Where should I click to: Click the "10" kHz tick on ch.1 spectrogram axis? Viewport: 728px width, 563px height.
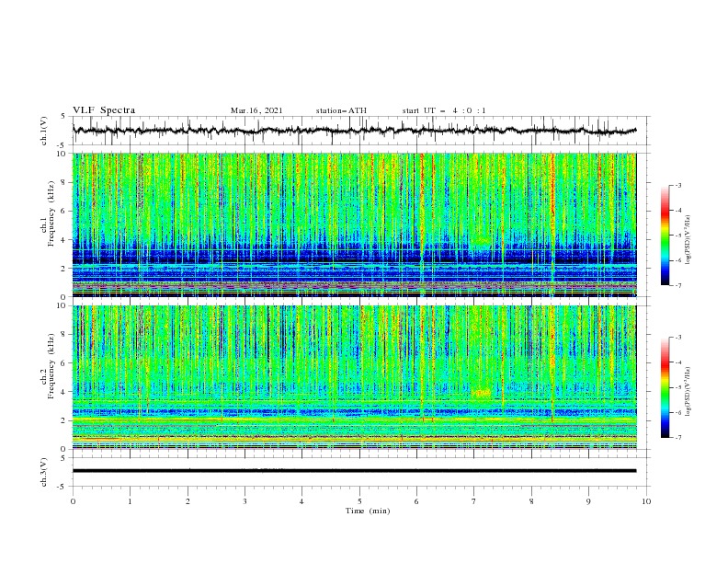pos(63,154)
